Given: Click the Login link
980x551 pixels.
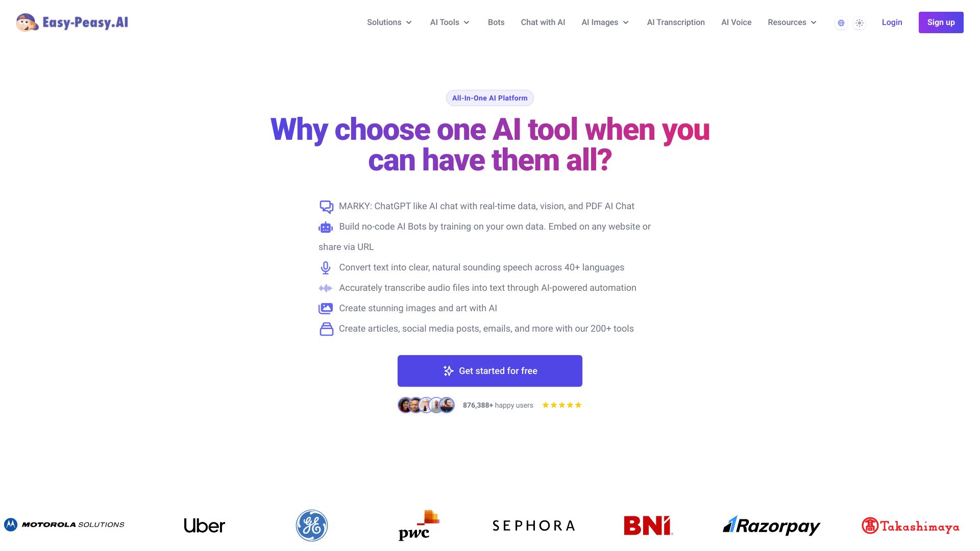Looking at the screenshot, I should pos(892,21).
